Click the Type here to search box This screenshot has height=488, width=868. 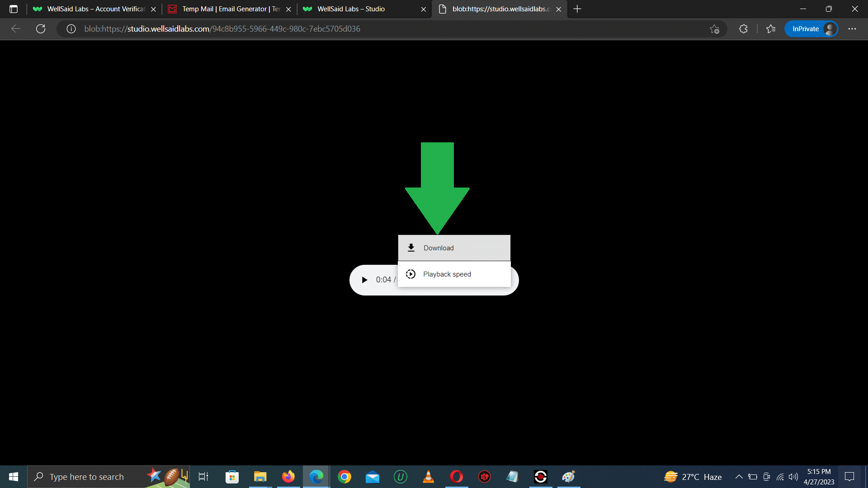108,477
